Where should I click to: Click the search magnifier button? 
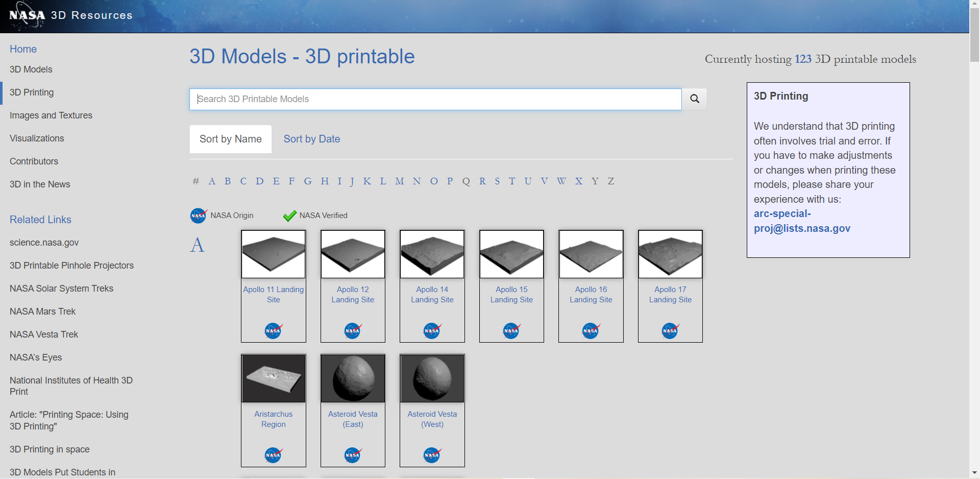pyautogui.click(x=694, y=99)
